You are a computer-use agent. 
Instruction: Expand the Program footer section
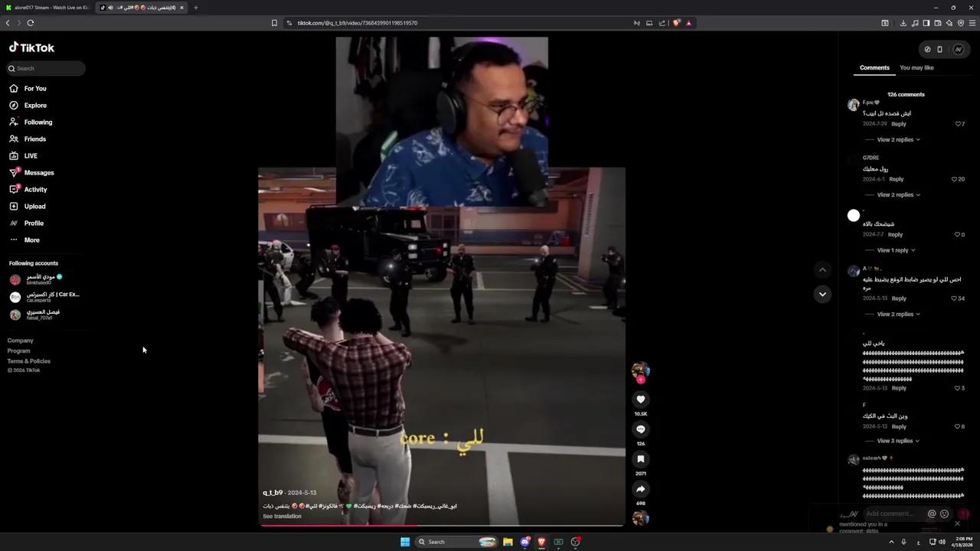19,351
